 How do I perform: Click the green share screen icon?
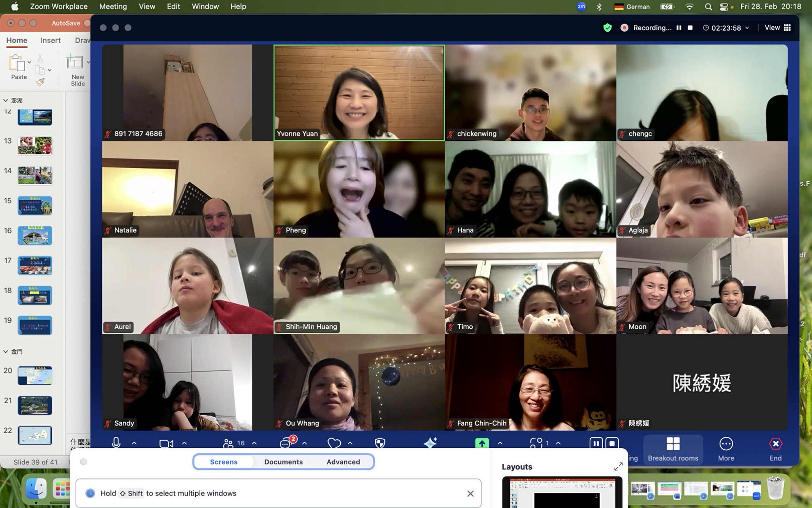[x=482, y=443]
